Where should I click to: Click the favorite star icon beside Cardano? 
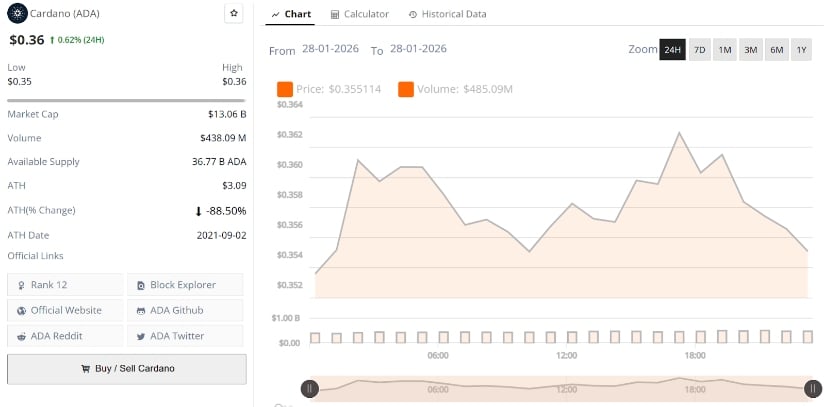click(x=233, y=14)
